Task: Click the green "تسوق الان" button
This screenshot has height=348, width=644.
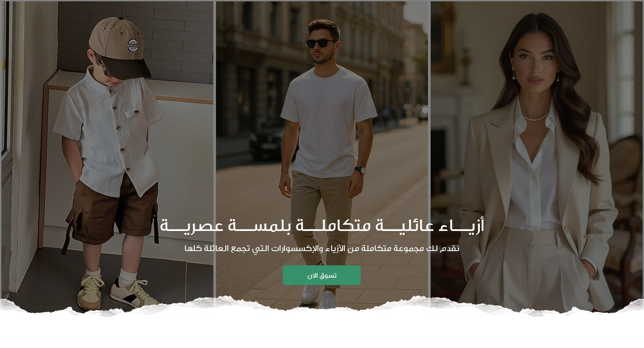Action: coord(322,275)
